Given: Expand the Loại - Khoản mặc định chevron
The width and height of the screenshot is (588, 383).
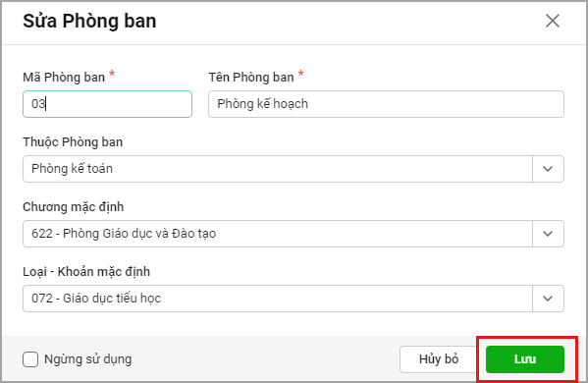Looking at the screenshot, I should (x=548, y=299).
